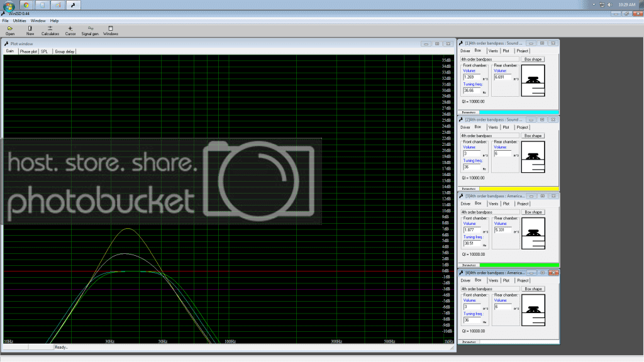Viewport: 644px width, 362px height.
Task: Click rear volume field in project [4]
Action: coord(502,307)
